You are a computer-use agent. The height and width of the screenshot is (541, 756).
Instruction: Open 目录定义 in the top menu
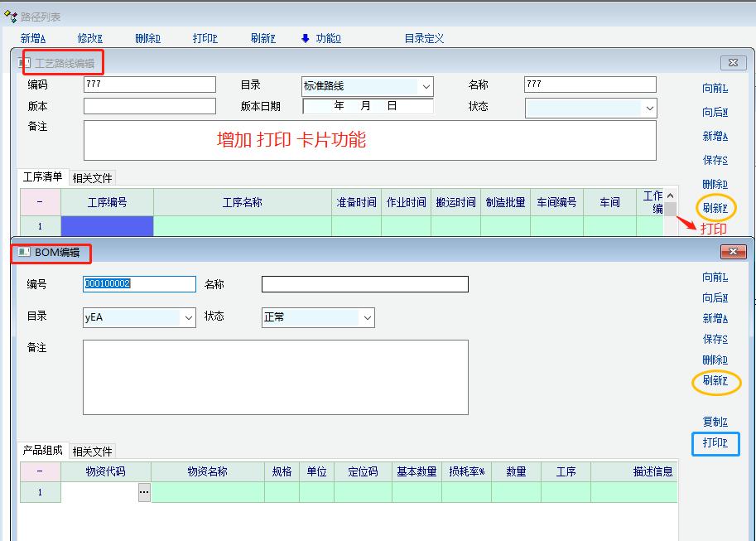point(424,38)
